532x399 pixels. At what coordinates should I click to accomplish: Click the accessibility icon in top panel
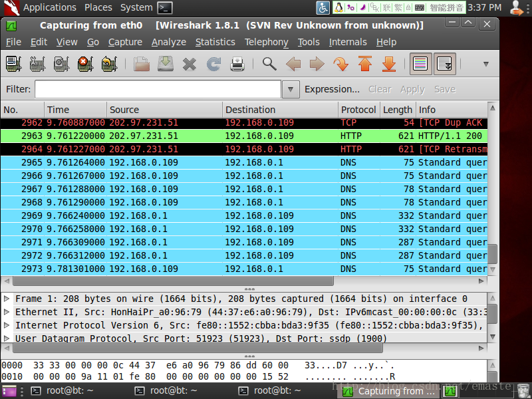point(323,8)
